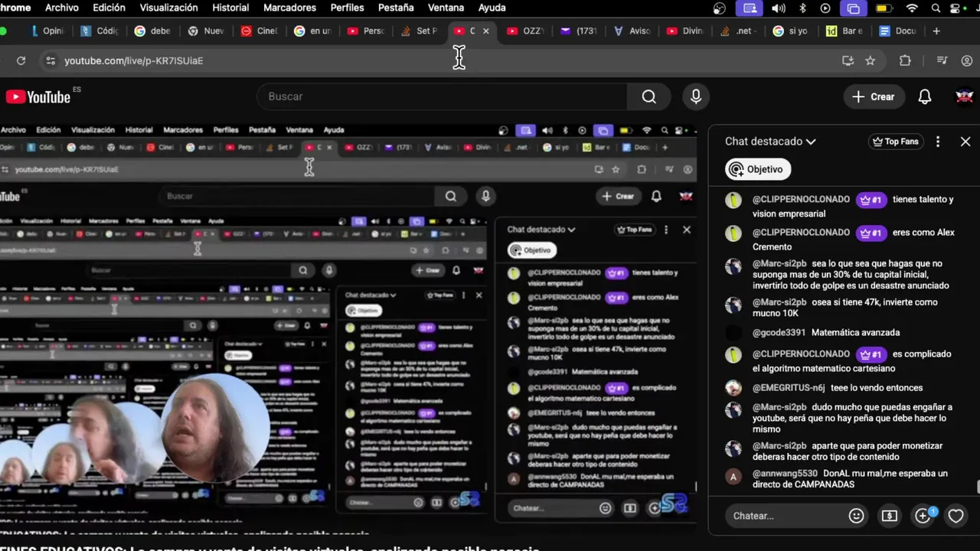Open a new tab with plus button

(x=936, y=31)
